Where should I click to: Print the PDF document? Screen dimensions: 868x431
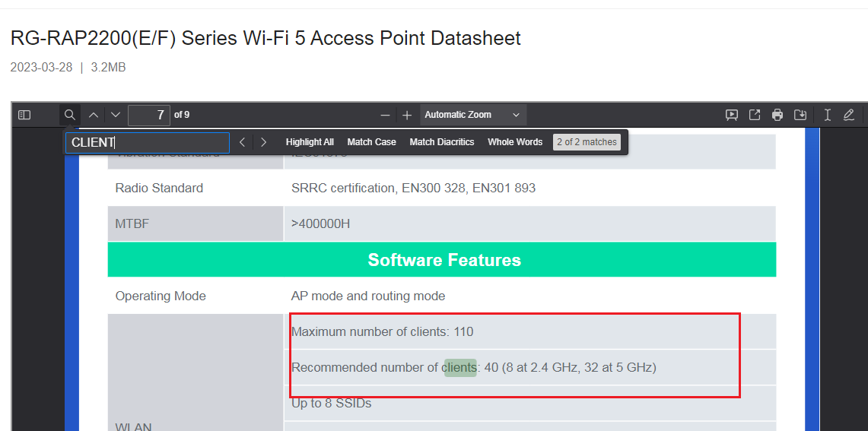coord(777,115)
